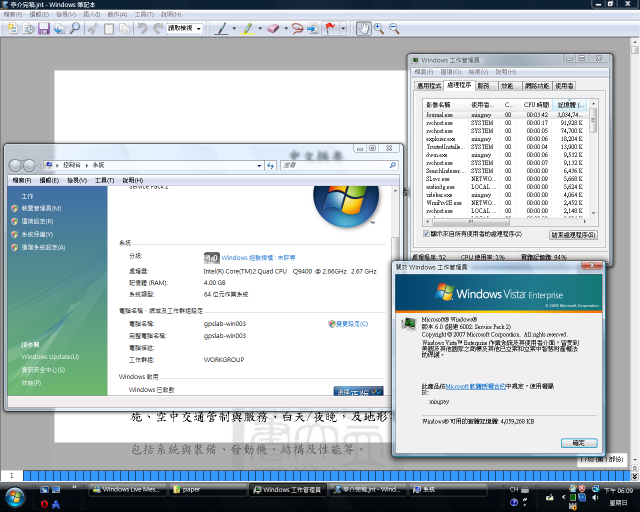Activate the Pan hand tool
Image resolution: width=640 pixels, height=512 pixels.
tap(363, 29)
